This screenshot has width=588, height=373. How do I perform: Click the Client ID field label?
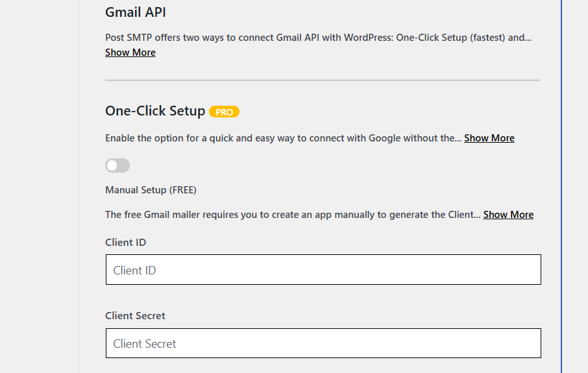(125, 243)
